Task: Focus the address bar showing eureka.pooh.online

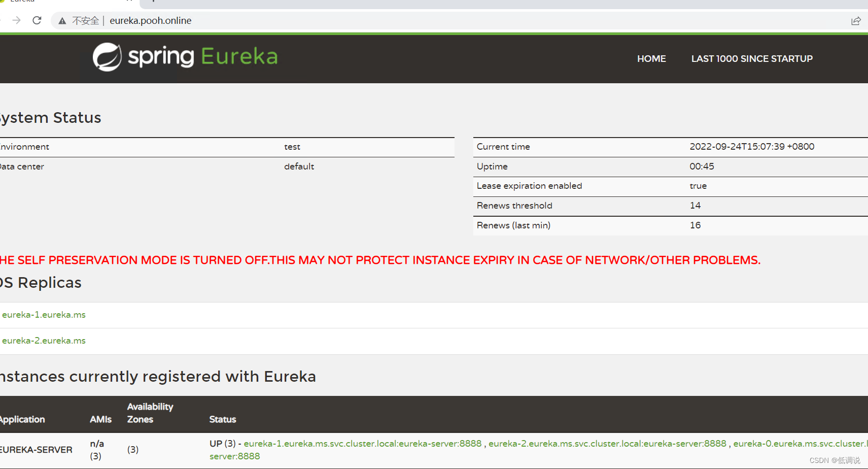Action: pyautogui.click(x=150, y=21)
